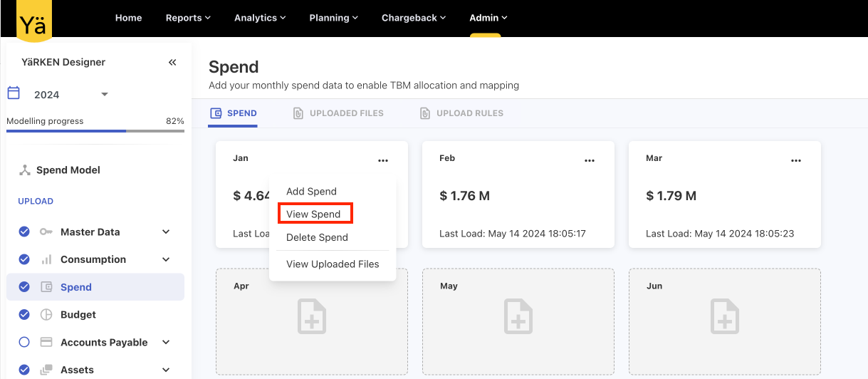
Task: Click the add file icon in Apr
Action: (312, 316)
